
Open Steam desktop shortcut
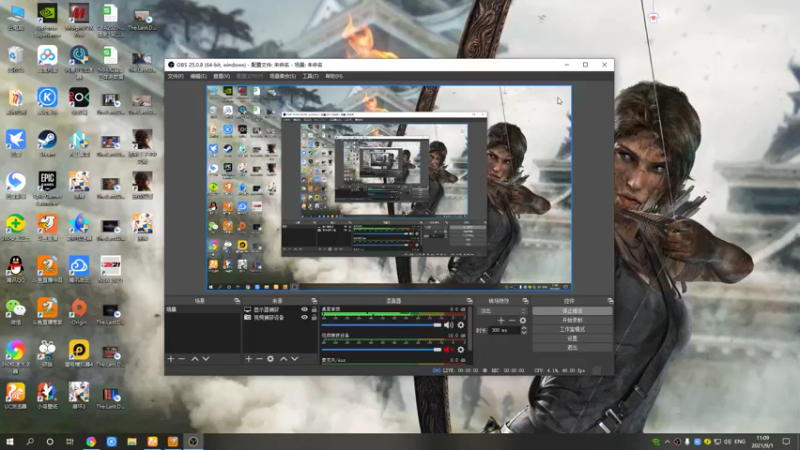(x=47, y=142)
